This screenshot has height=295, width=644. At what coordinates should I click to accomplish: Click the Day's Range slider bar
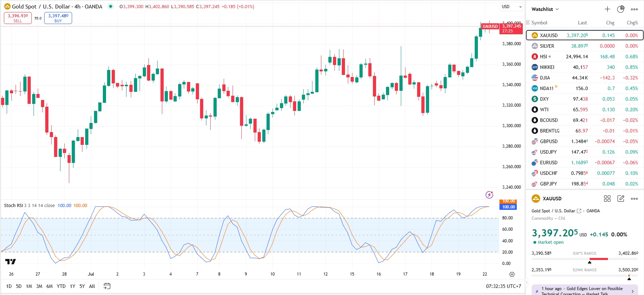click(x=585, y=259)
